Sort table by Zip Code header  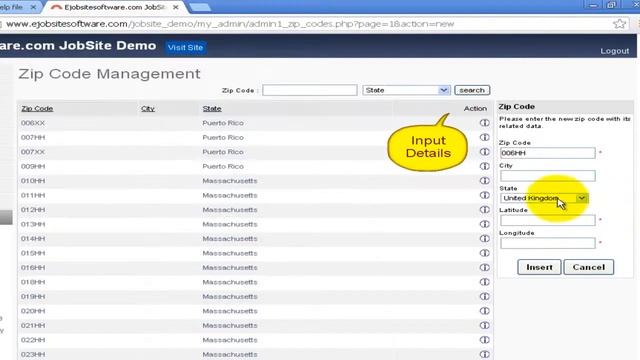click(37, 109)
